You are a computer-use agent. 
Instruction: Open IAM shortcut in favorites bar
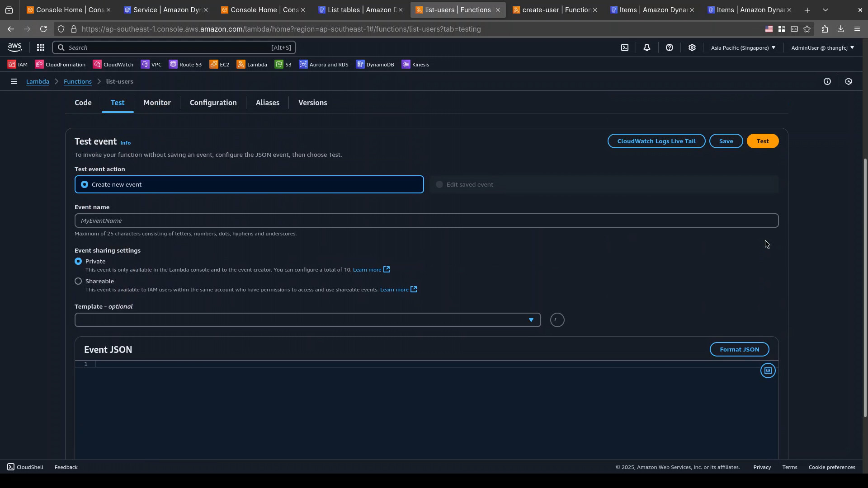pos(18,65)
